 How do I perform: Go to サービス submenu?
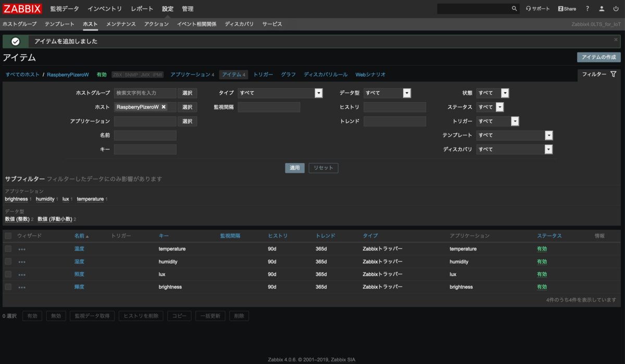pyautogui.click(x=272, y=24)
